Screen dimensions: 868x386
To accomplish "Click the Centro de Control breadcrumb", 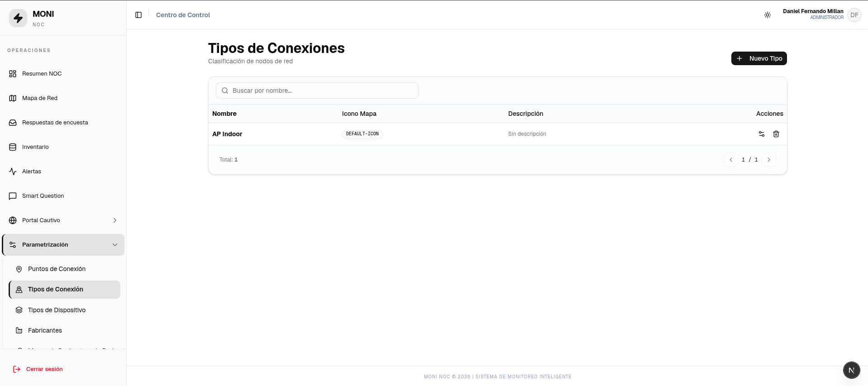I will pyautogui.click(x=183, y=15).
